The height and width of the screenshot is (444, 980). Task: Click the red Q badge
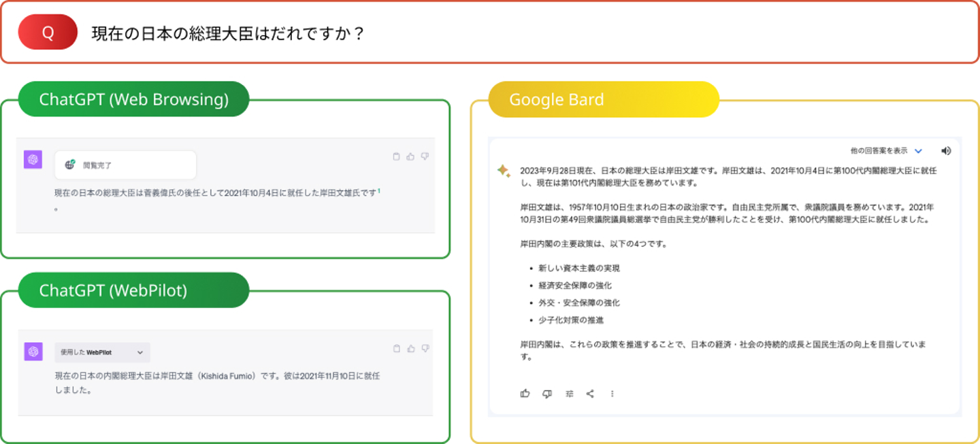click(48, 33)
